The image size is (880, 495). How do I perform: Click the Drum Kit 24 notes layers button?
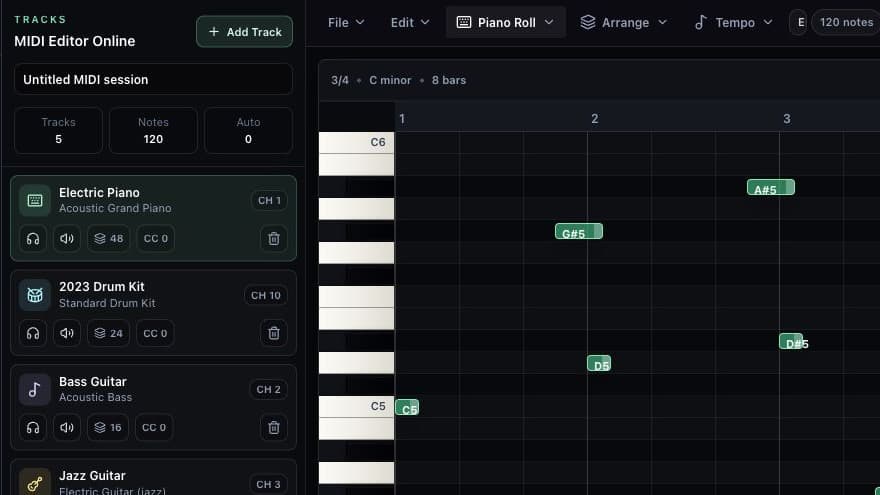point(108,333)
